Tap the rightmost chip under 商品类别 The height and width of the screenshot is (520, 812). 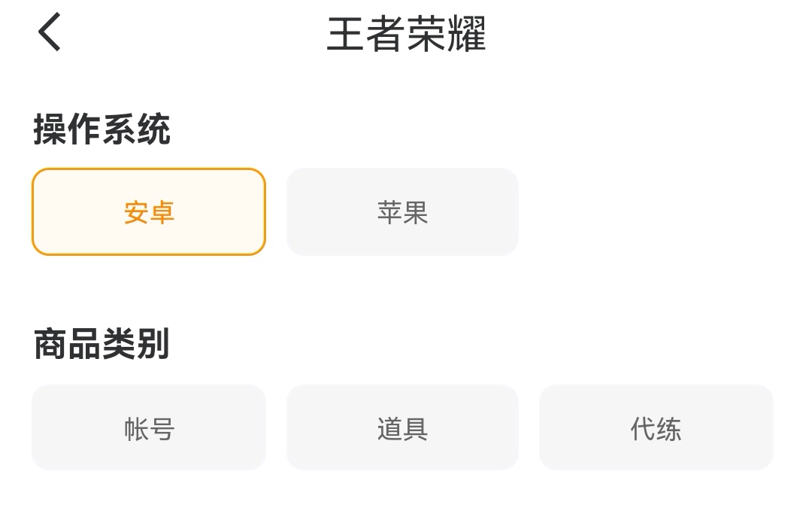(656, 428)
